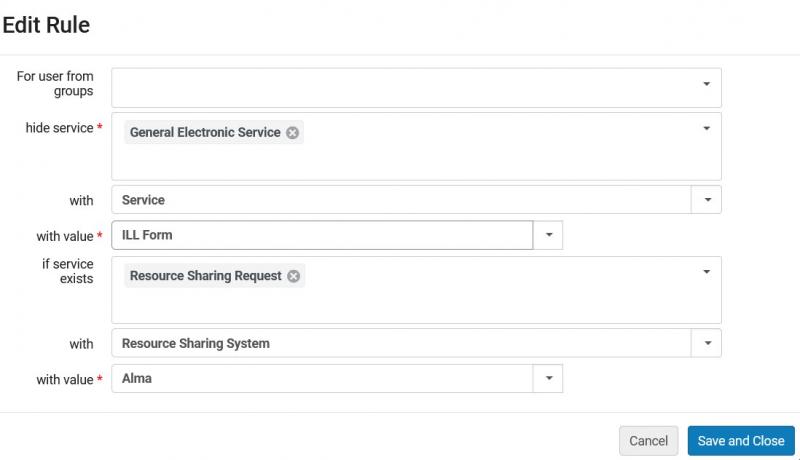
Task: Select the General Electronic Service chip label
Action: 205,132
